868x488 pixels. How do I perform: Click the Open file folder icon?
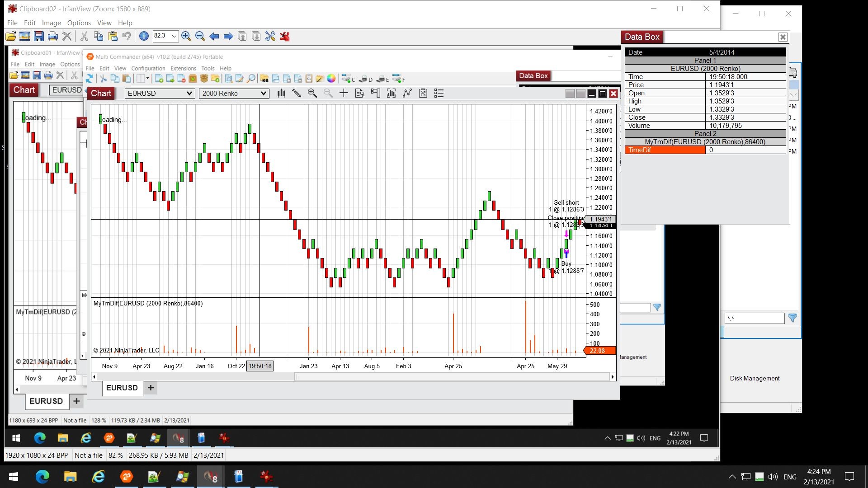(10, 36)
